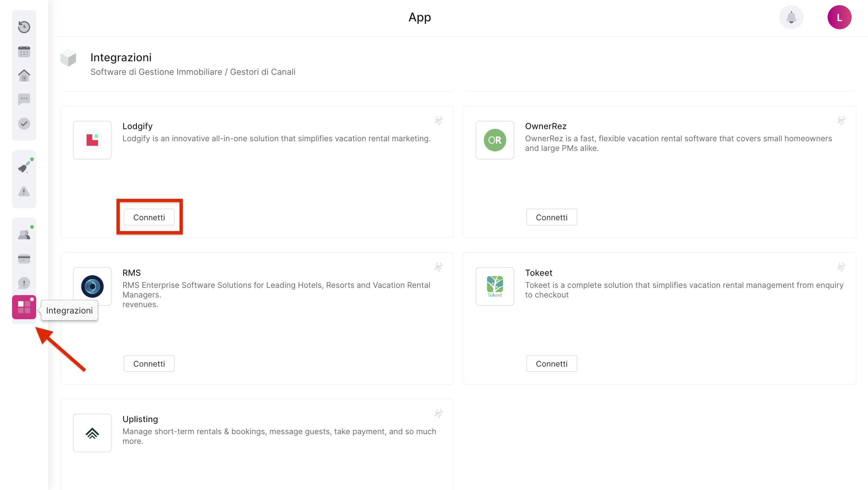Open user profile avatar L

[x=839, y=17]
